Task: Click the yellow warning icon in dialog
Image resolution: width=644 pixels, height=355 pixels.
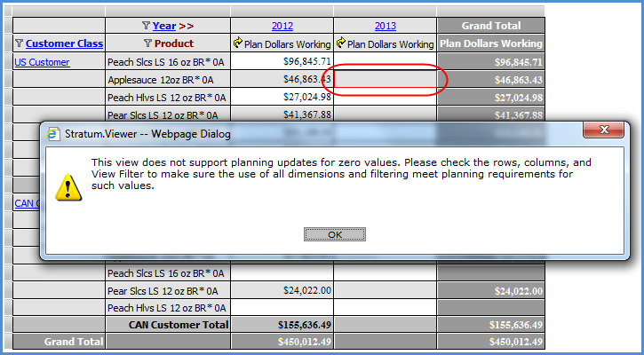Action: (x=66, y=185)
